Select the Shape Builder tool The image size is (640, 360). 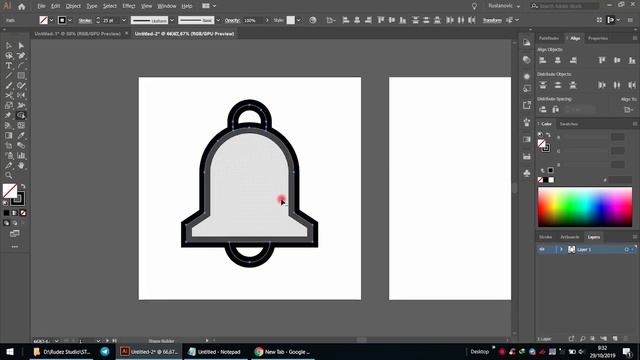pyautogui.click(x=21, y=116)
